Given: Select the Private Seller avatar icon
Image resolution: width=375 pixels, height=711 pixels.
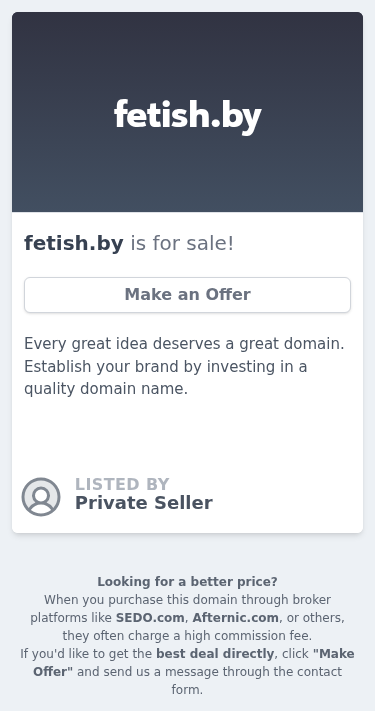Looking at the screenshot, I should click(41, 497).
